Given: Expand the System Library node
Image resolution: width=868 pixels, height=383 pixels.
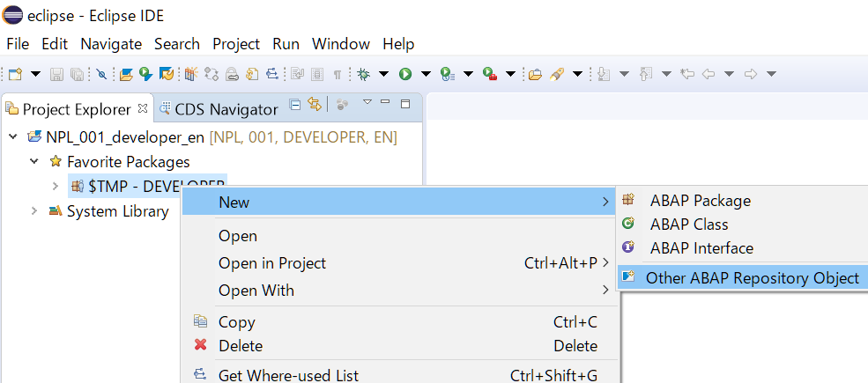Looking at the screenshot, I should (34, 211).
